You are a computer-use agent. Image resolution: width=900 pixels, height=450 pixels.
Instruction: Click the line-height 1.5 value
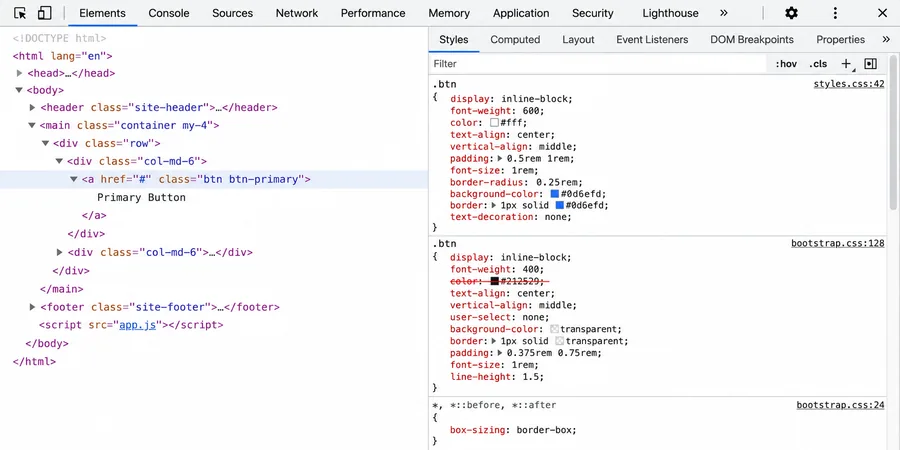coord(532,377)
